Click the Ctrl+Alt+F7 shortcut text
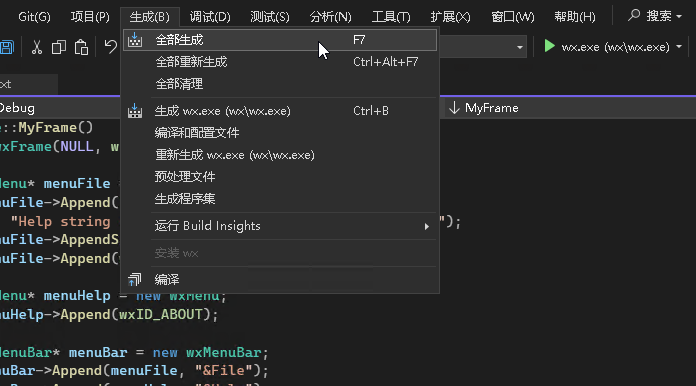 coord(385,62)
